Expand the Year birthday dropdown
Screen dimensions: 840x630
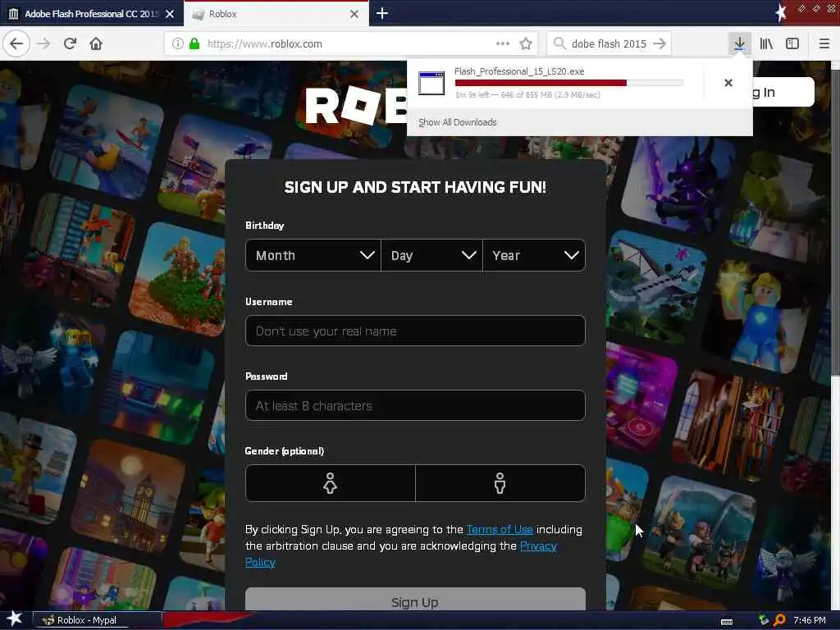click(534, 256)
